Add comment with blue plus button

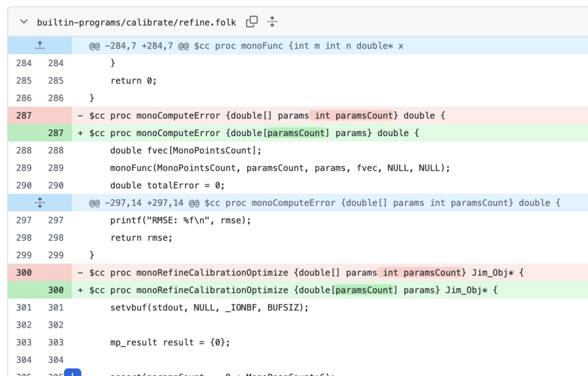pos(73,373)
